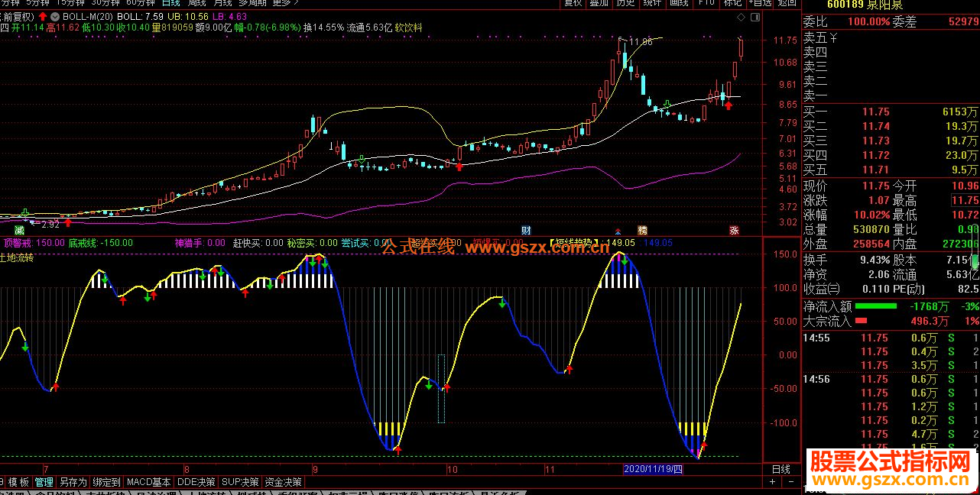Open the 更多 periods dropdown
This screenshot has height=495, width=980.
tap(284, 3)
